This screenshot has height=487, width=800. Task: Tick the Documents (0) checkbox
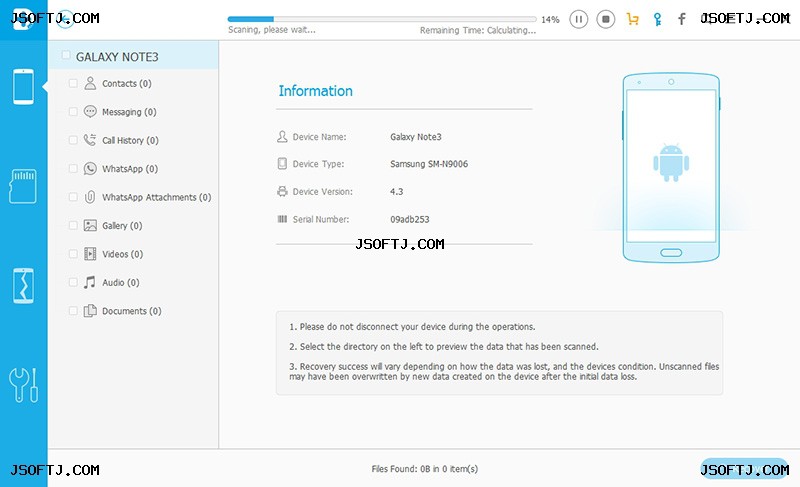(73, 311)
